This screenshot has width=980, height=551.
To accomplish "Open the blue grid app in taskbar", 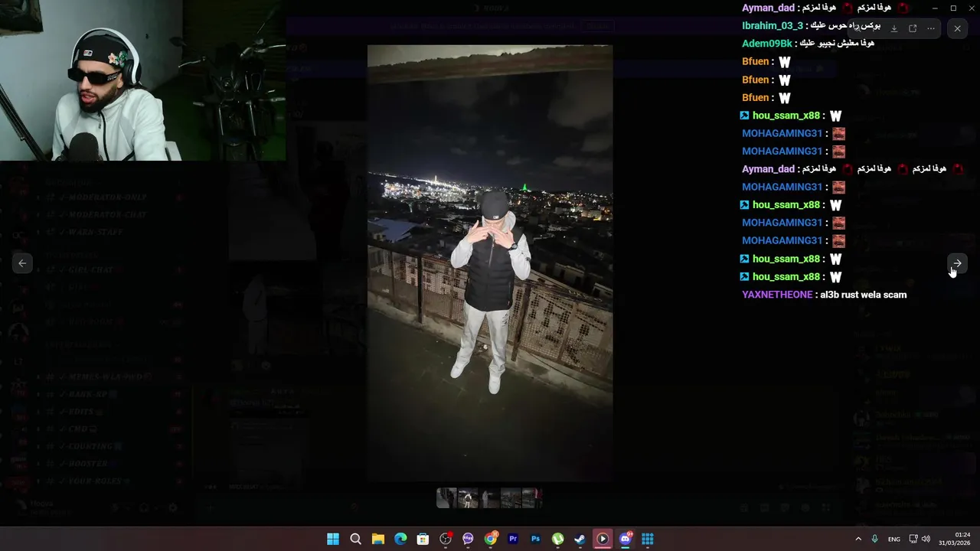I will tap(648, 539).
